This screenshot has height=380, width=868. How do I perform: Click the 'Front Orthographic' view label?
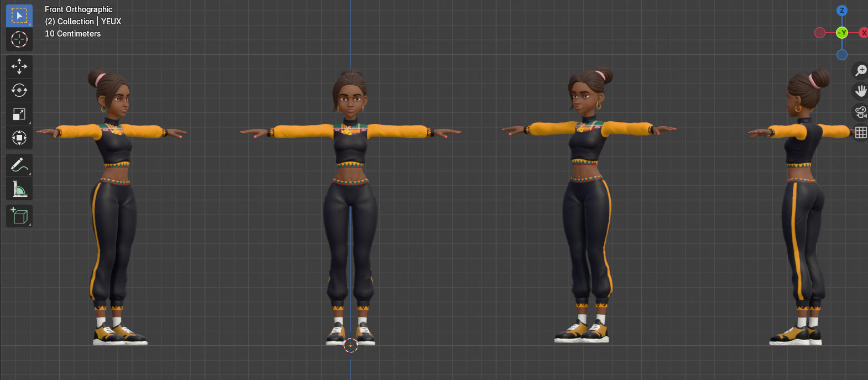click(x=79, y=9)
